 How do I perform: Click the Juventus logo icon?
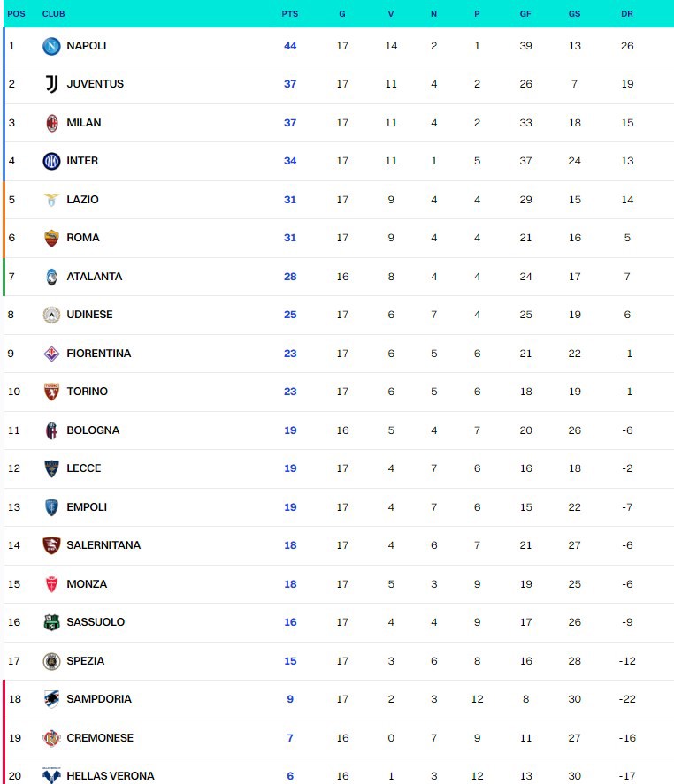point(51,84)
